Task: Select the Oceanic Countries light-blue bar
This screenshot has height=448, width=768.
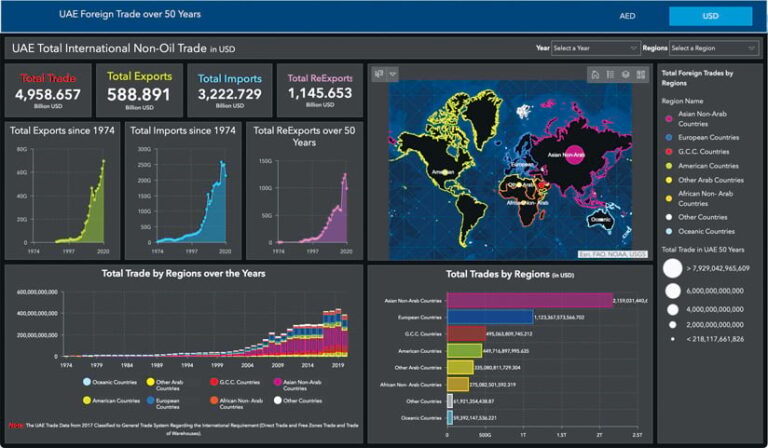Action: tap(450, 418)
